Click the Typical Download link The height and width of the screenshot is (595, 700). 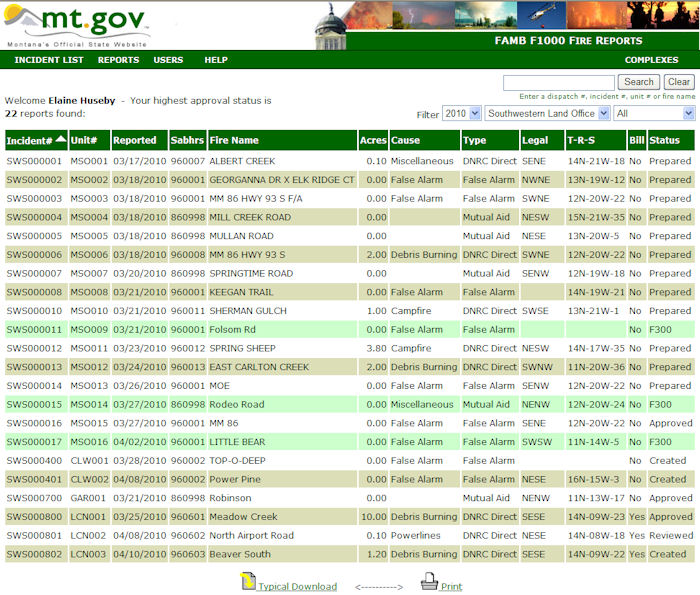297,587
